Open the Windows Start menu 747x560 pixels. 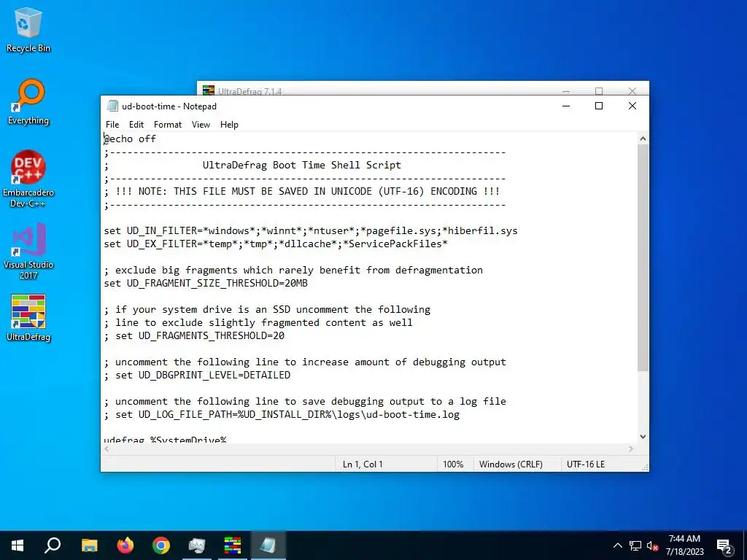click(x=18, y=545)
